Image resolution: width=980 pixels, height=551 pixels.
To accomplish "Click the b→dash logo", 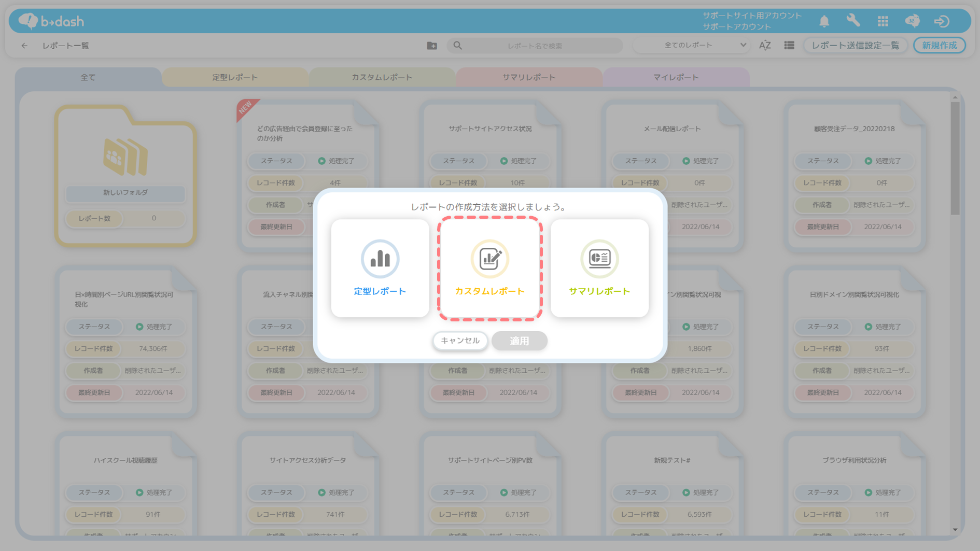I will 51,21.
